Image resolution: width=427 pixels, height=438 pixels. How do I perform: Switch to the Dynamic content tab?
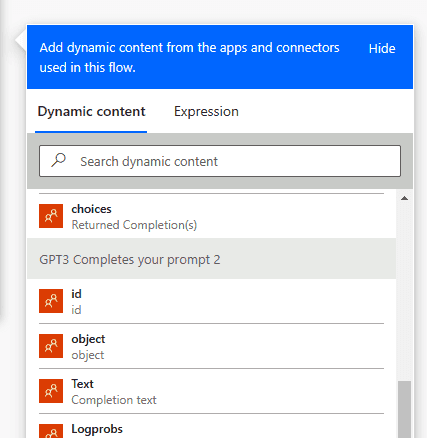click(x=91, y=111)
